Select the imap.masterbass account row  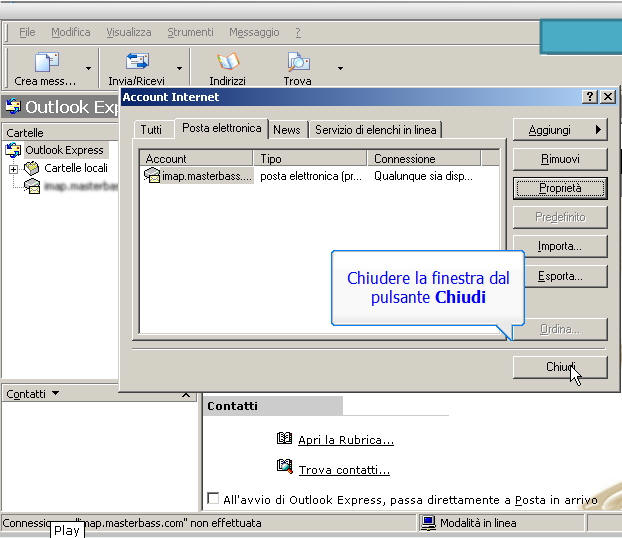[x=319, y=176]
